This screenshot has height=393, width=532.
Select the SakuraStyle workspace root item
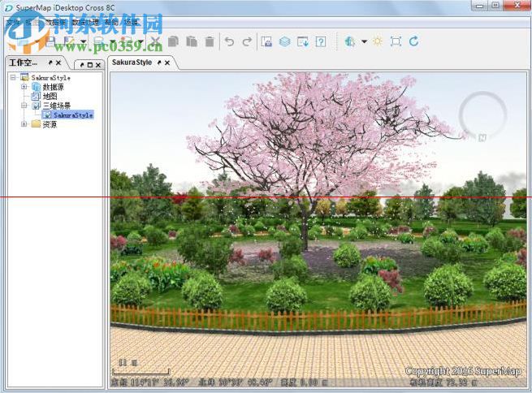click(x=51, y=78)
